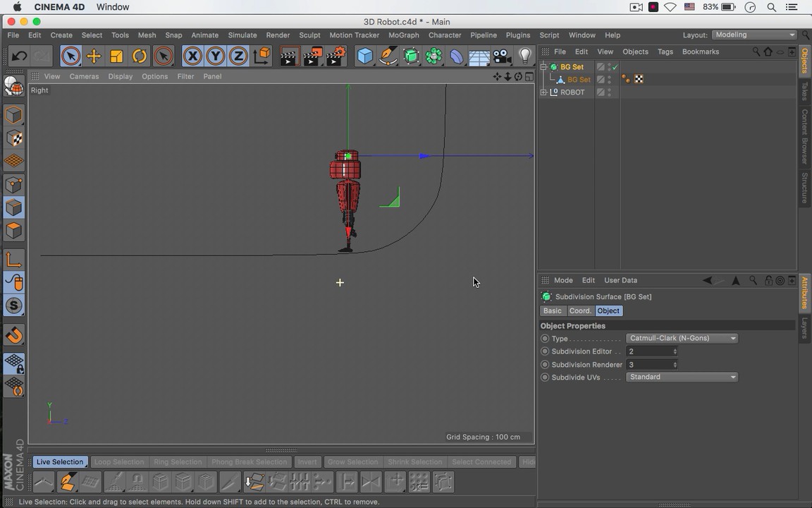Click the Render View clapperboard icon

pyautogui.click(x=289, y=56)
